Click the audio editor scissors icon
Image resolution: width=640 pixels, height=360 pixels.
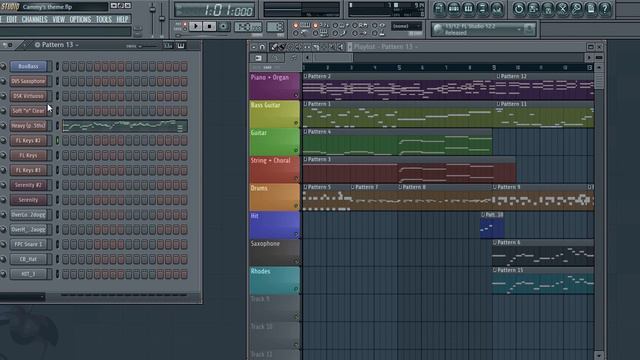click(x=562, y=9)
